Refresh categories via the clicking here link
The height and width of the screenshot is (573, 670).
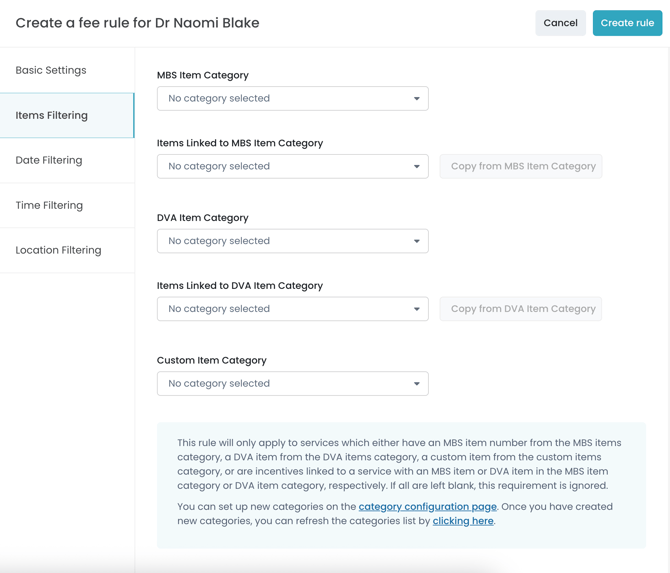pos(463,521)
